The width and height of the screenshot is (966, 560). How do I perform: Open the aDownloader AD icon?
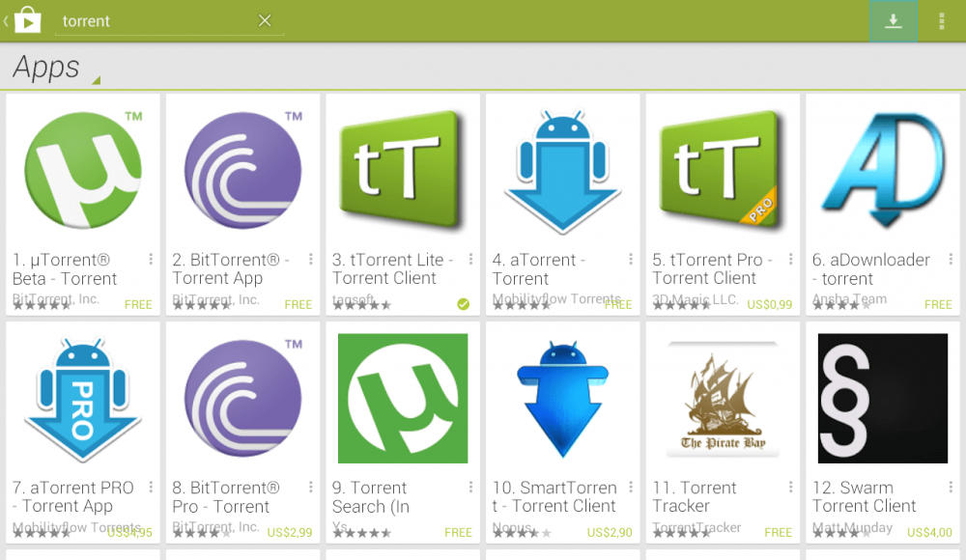pyautogui.click(x=883, y=170)
